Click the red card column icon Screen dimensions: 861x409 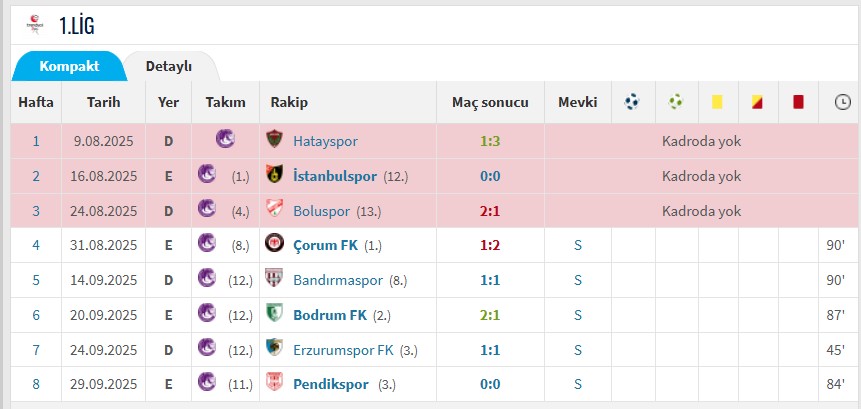(x=798, y=102)
